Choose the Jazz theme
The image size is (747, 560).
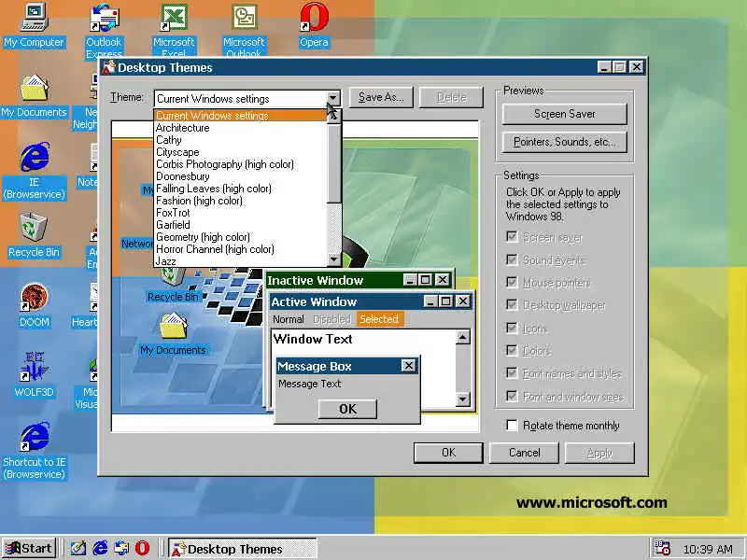[x=241, y=261]
